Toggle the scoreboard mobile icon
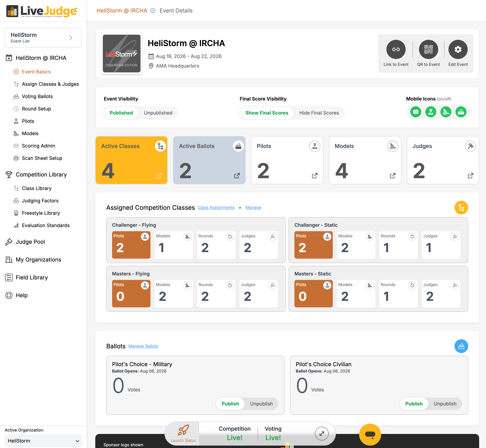Viewport: 486px width, 448px height. [416, 112]
